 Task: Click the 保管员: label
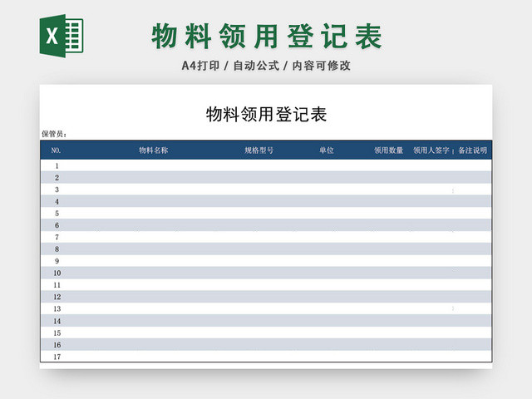pos(54,134)
